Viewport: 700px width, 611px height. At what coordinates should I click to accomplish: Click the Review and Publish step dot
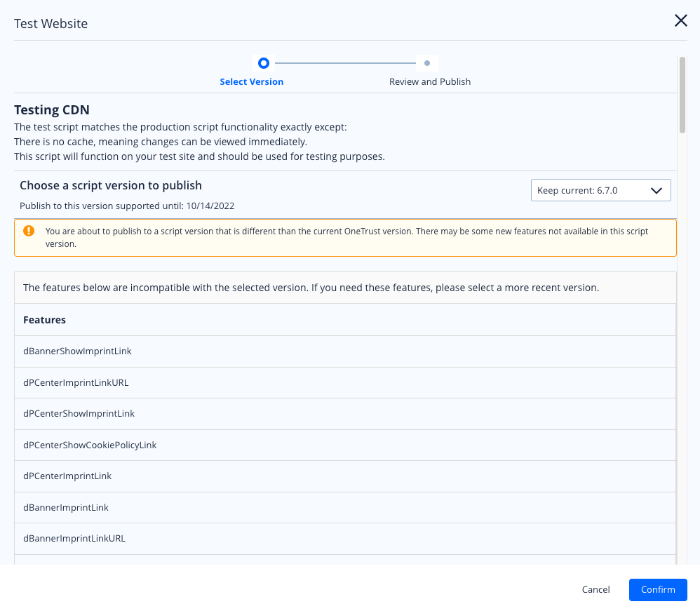(426, 63)
